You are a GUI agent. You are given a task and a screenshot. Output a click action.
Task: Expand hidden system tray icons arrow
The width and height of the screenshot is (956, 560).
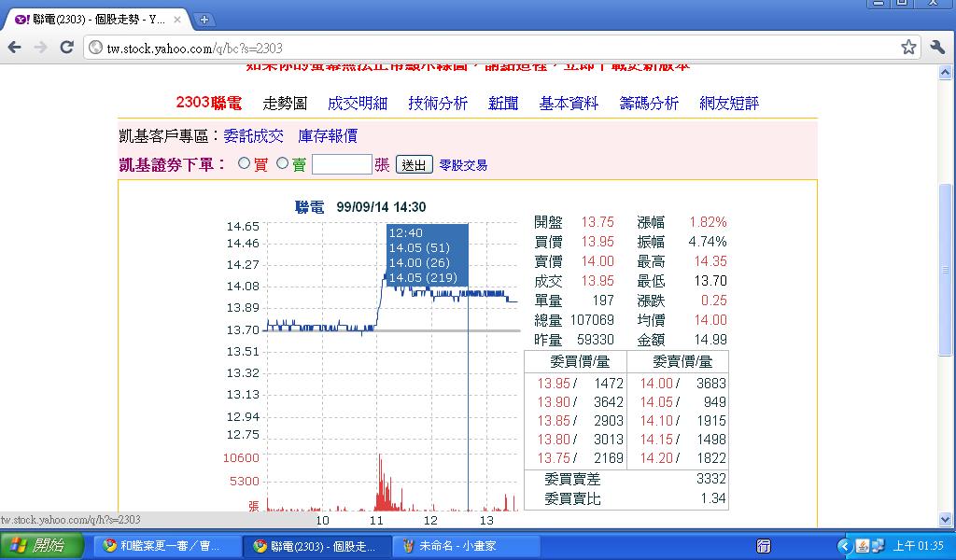pos(844,546)
